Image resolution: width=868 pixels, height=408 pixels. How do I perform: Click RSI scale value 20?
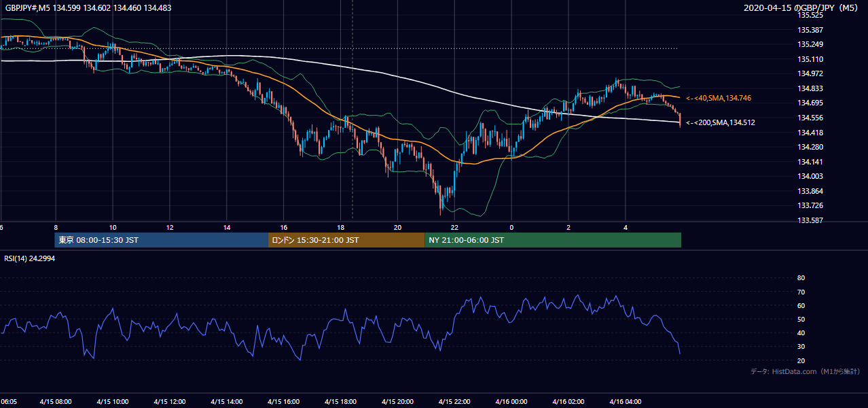pos(801,360)
